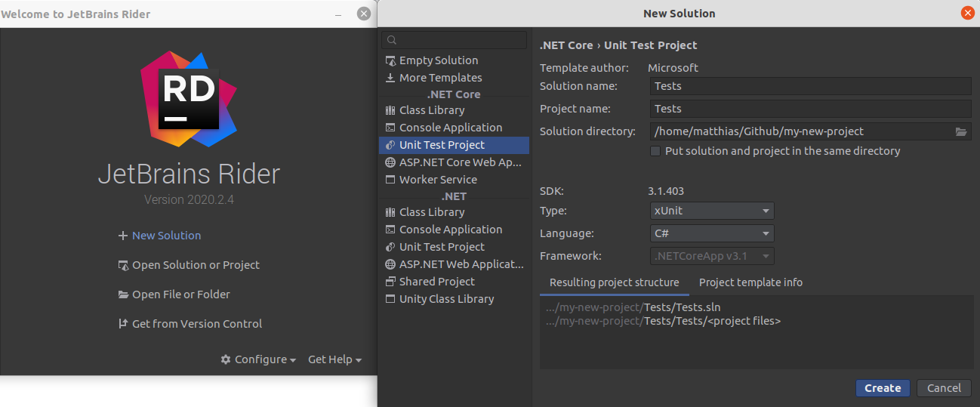The height and width of the screenshot is (407, 980).
Task: Close the New Solution dialog
Action: point(967,13)
